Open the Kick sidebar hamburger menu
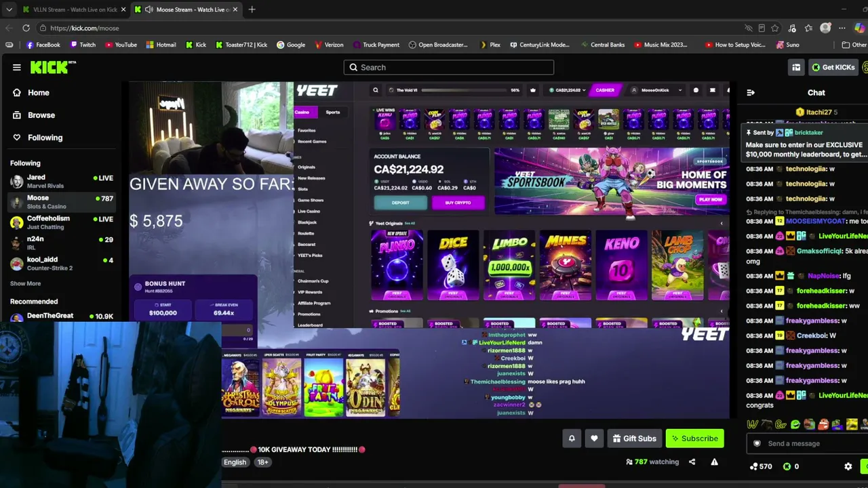868x488 pixels. point(16,67)
